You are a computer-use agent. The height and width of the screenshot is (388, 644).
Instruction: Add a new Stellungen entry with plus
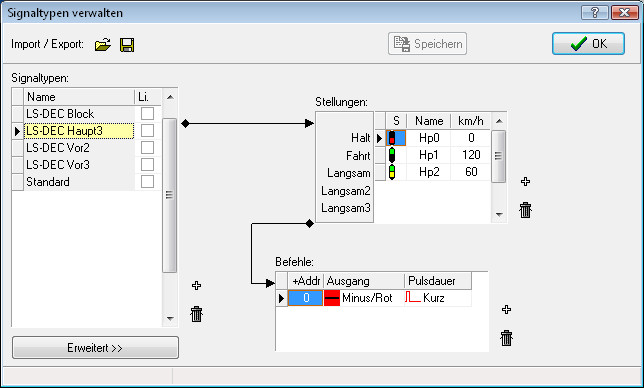click(525, 181)
